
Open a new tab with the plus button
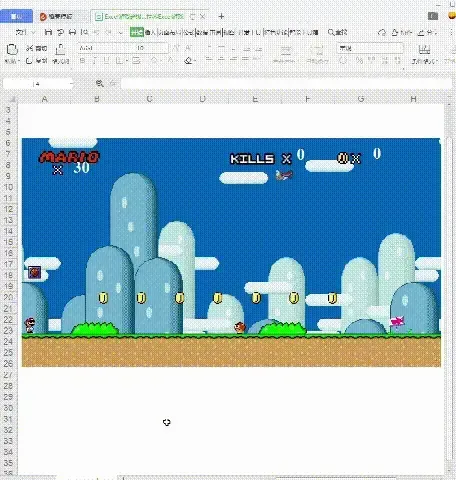coord(221,16)
